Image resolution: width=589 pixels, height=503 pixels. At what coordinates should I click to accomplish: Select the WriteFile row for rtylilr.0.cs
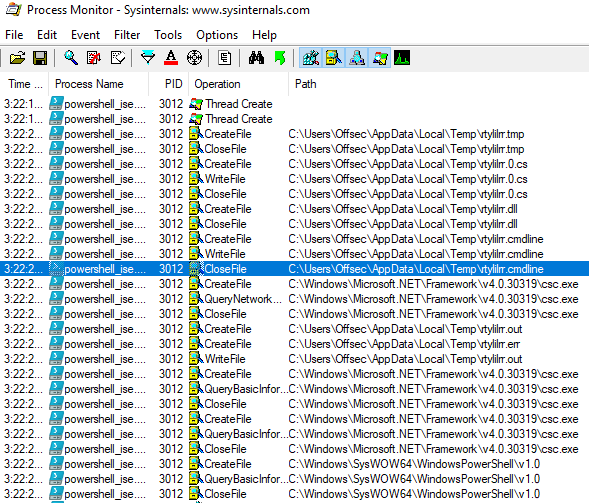tap(294, 179)
